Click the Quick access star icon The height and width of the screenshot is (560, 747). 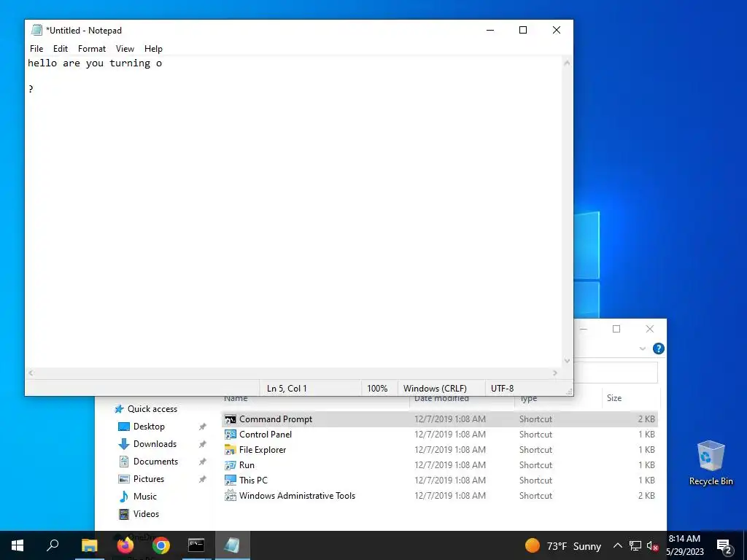[119, 408]
